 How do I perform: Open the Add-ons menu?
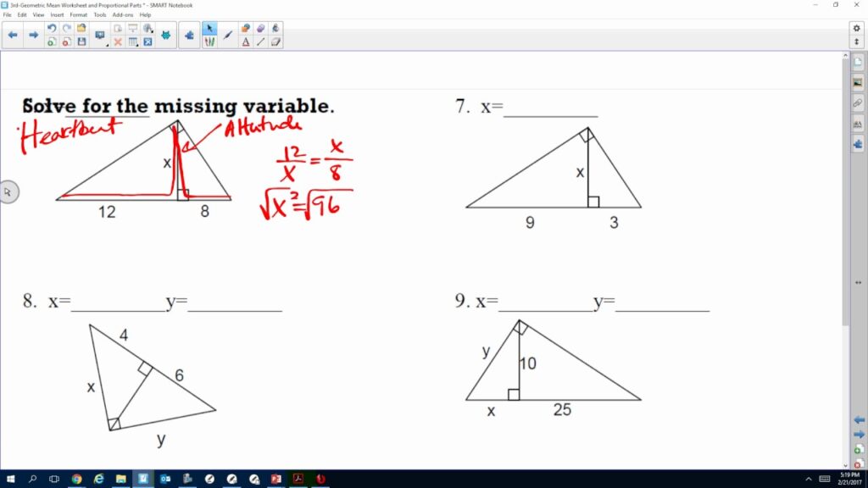point(122,15)
